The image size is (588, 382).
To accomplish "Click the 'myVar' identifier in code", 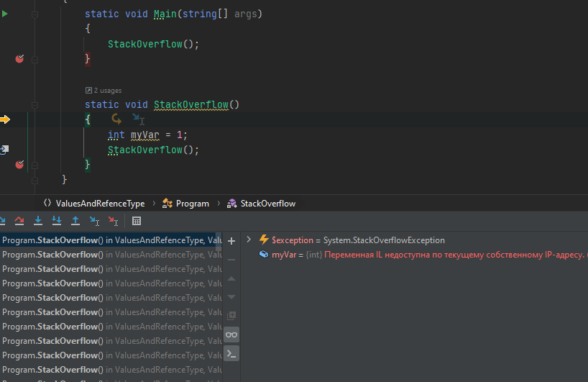I will [144, 135].
